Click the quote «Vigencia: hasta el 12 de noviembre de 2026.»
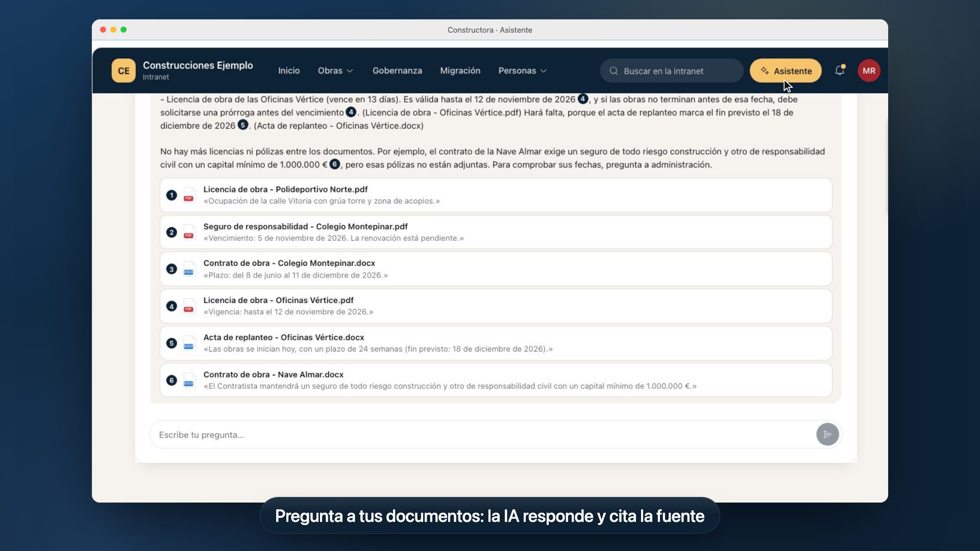 pos(288,312)
